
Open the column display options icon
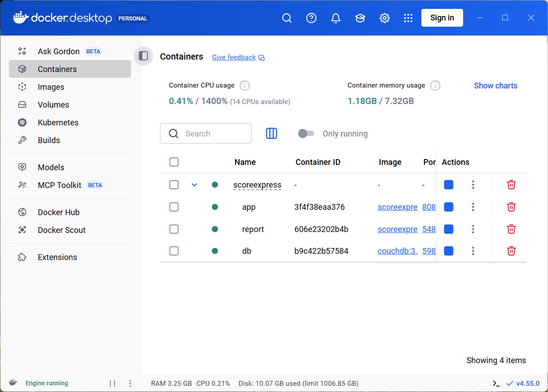[x=272, y=133]
